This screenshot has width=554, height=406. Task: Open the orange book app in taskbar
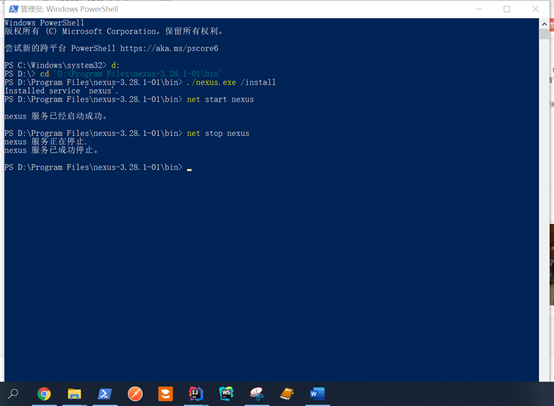287,394
